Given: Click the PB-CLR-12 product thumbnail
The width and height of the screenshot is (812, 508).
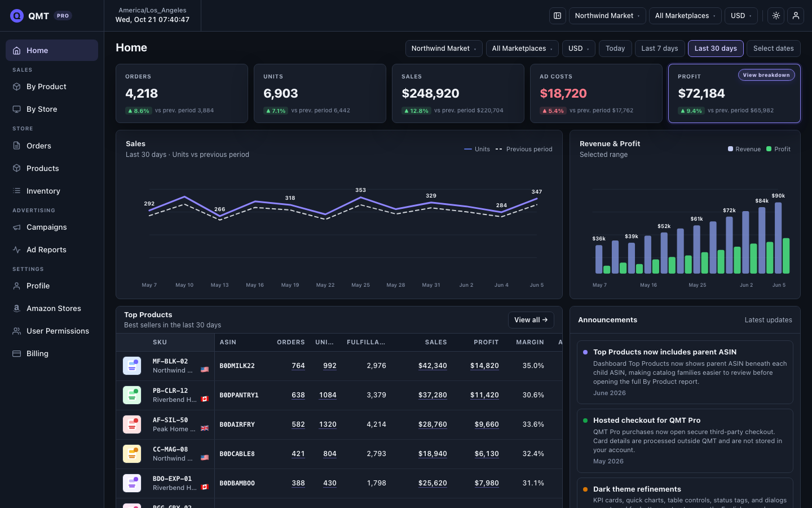Looking at the screenshot, I should [132, 395].
